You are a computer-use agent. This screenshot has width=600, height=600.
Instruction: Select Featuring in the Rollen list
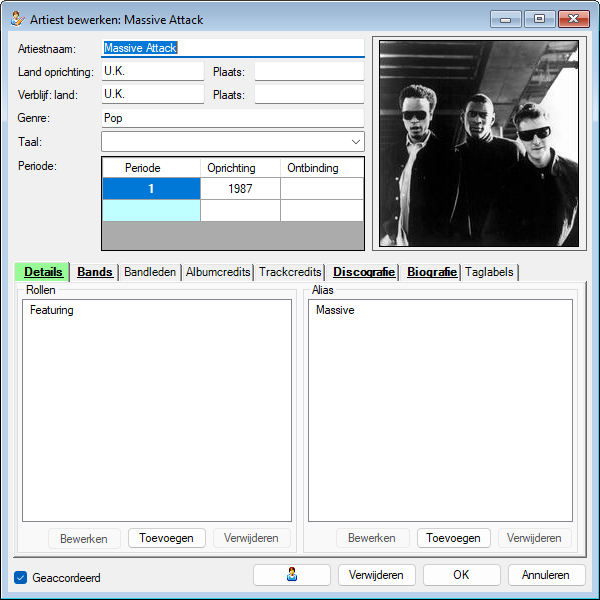pos(52,310)
